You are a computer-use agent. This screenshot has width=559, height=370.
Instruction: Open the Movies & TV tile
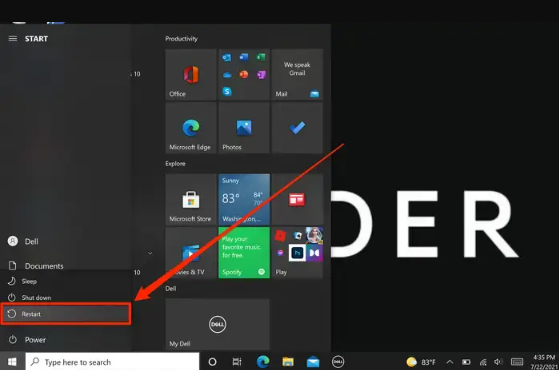pyautogui.click(x=191, y=253)
